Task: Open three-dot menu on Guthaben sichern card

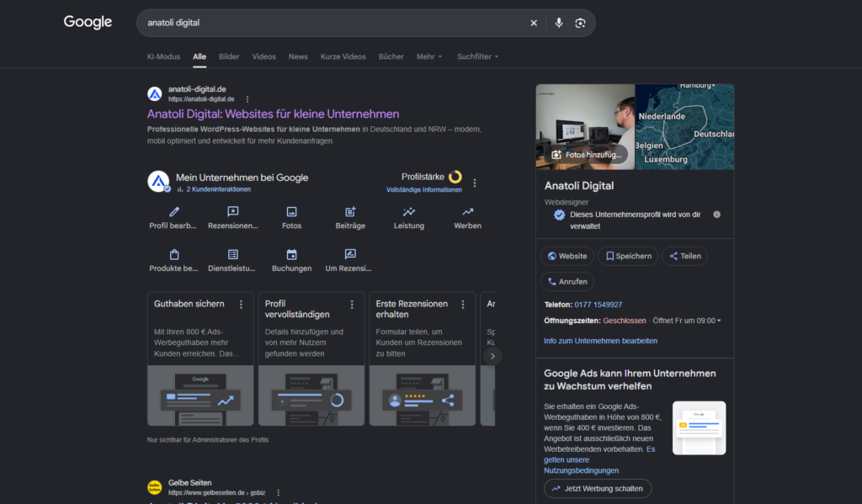Action: tap(241, 305)
